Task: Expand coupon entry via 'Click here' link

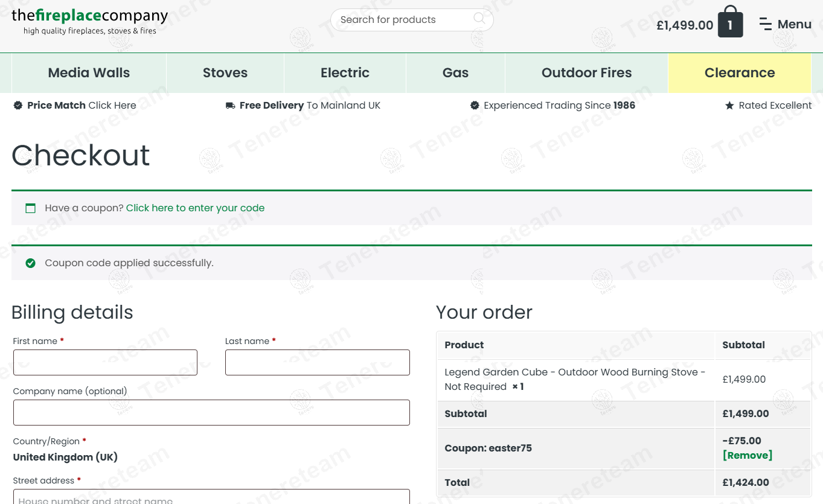Action: click(195, 208)
